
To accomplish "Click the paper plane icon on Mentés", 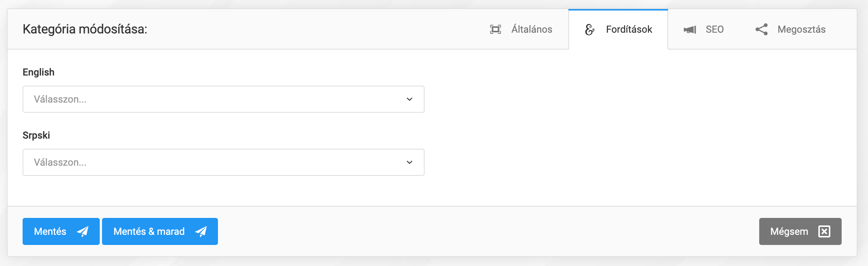I will click(82, 231).
